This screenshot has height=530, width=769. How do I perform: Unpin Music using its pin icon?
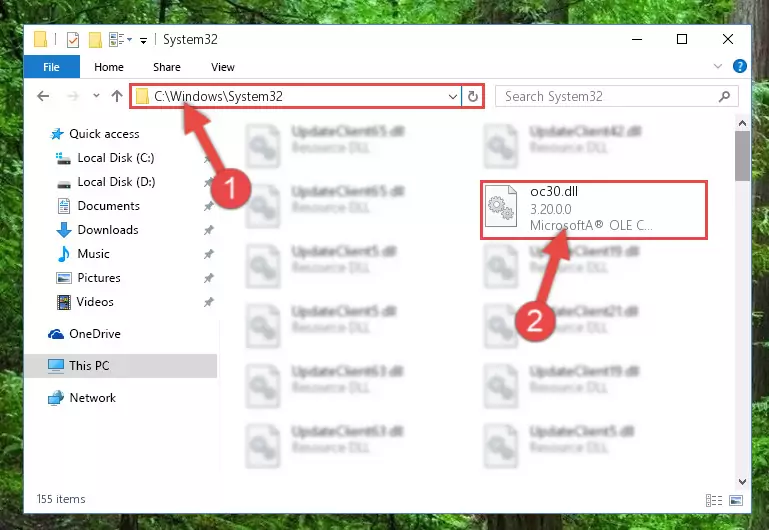(208, 254)
